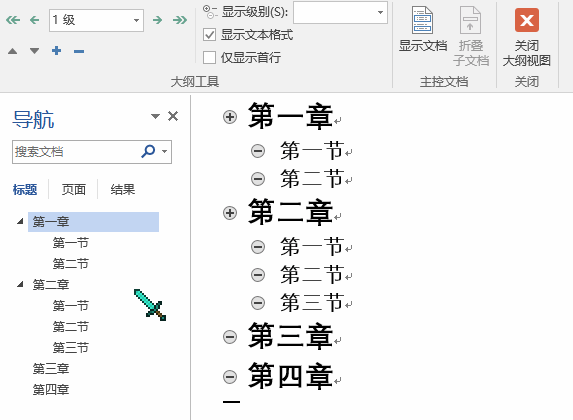Click minus symbol beside 第四章 in outline
573x420 pixels.
(x=230, y=377)
